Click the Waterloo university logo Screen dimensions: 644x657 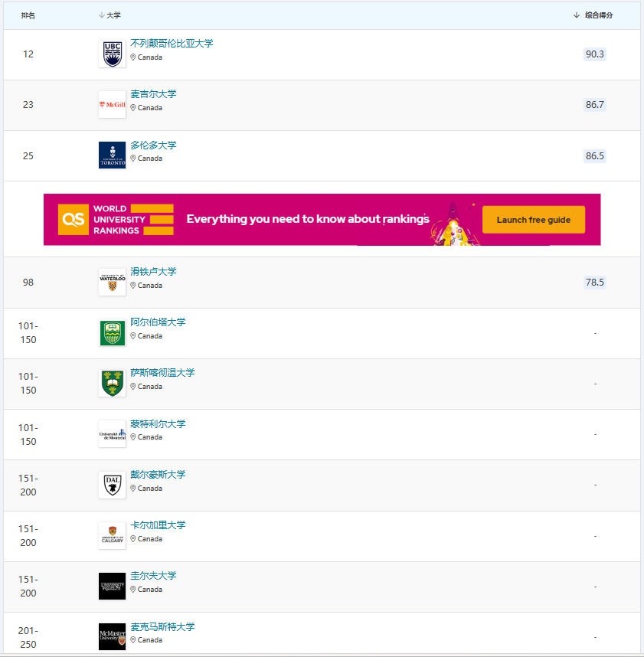click(113, 283)
